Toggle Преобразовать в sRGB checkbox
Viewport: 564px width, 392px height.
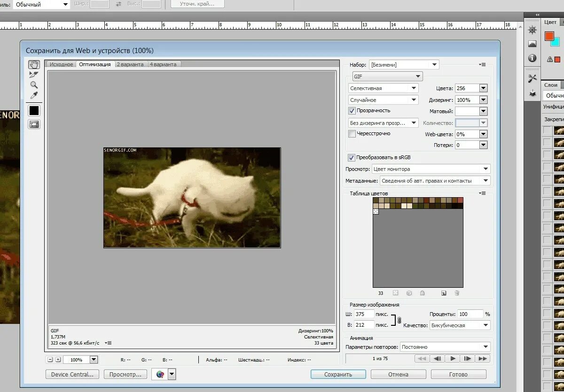coord(352,158)
